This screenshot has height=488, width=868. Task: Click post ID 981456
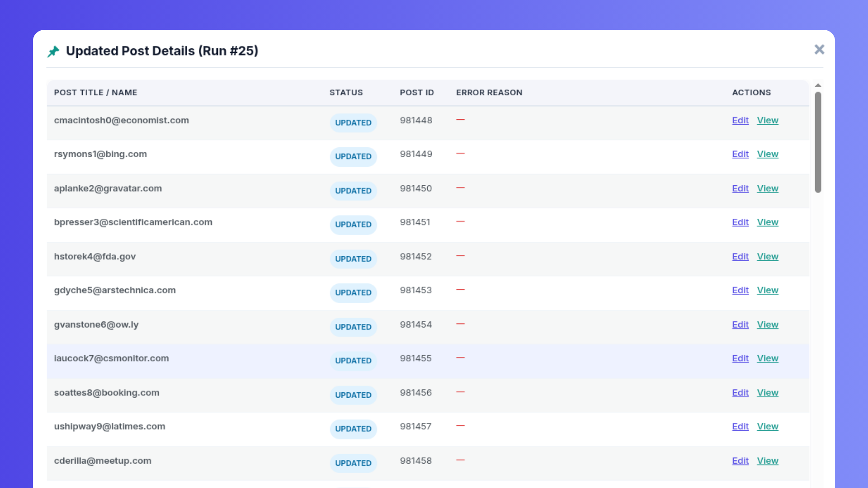pos(416,393)
